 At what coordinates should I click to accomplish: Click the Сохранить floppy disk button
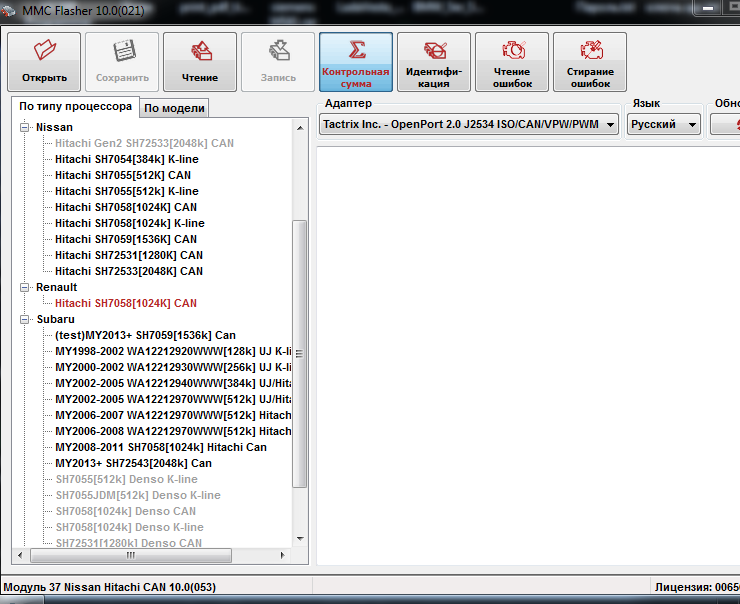tap(122, 62)
